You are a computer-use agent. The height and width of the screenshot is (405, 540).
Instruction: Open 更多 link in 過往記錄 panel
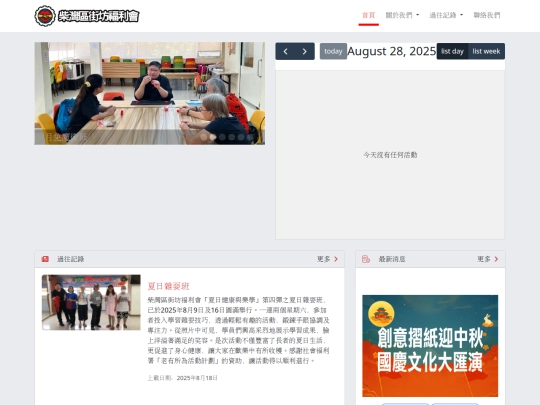(x=327, y=259)
